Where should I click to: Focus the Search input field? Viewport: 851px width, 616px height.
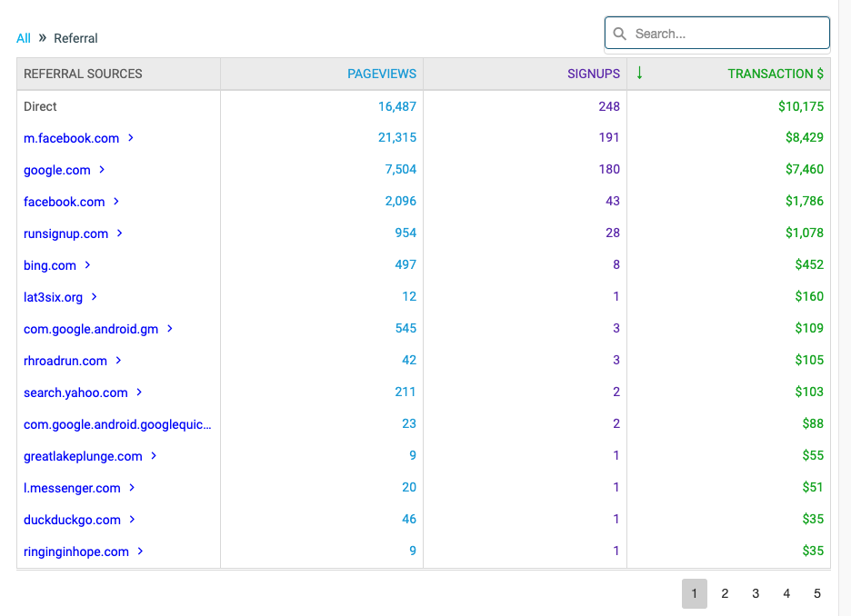(x=717, y=33)
